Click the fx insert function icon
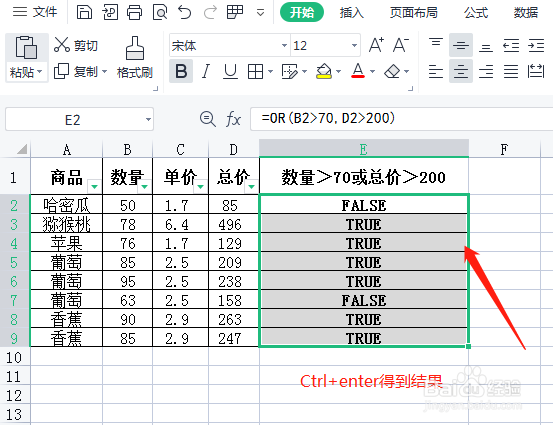Screen dimensions: 553x425 pyautogui.click(x=233, y=119)
